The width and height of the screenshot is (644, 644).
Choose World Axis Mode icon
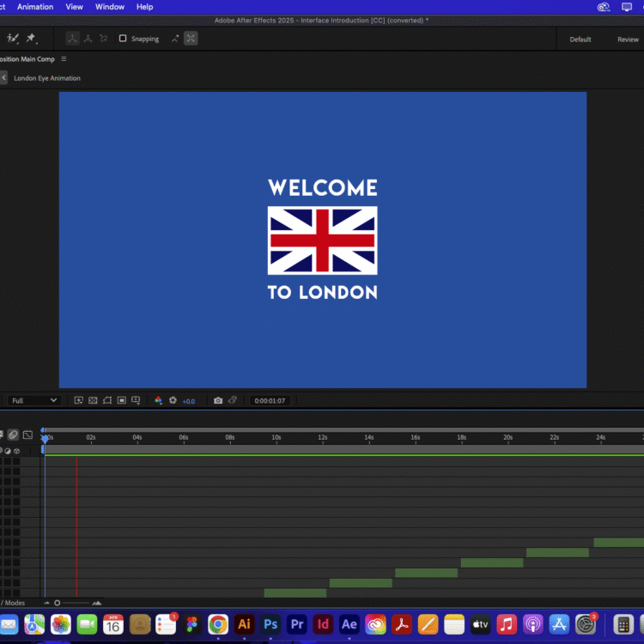(88, 39)
